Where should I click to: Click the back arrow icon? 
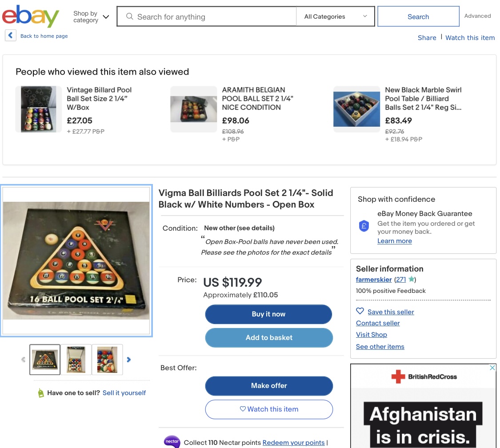11,36
